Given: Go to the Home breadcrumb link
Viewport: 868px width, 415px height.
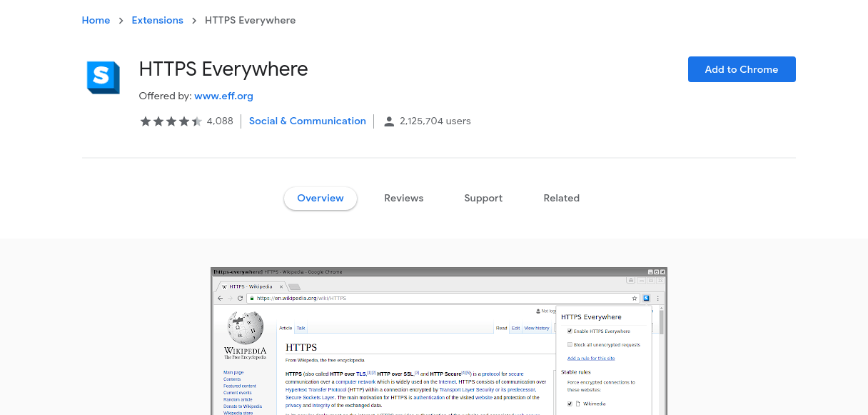Looking at the screenshot, I should [96, 20].
